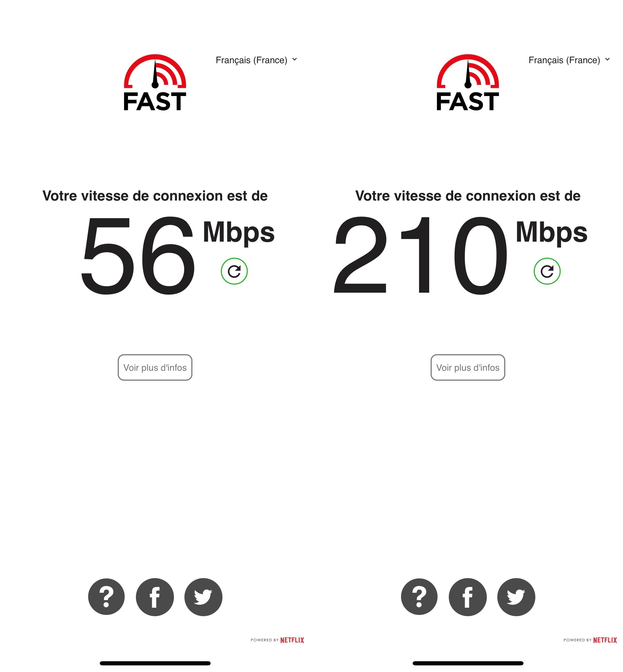Open Français (France) language dropdown on left screen

click(256, 60)
